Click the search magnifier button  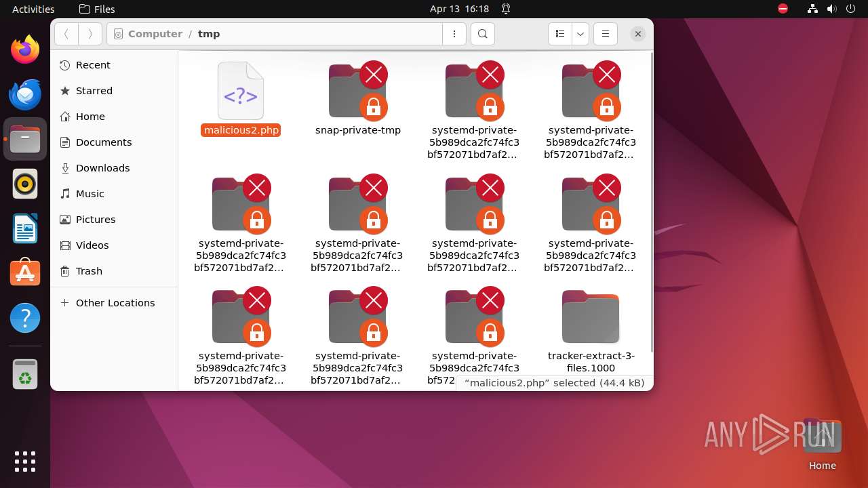482,34
